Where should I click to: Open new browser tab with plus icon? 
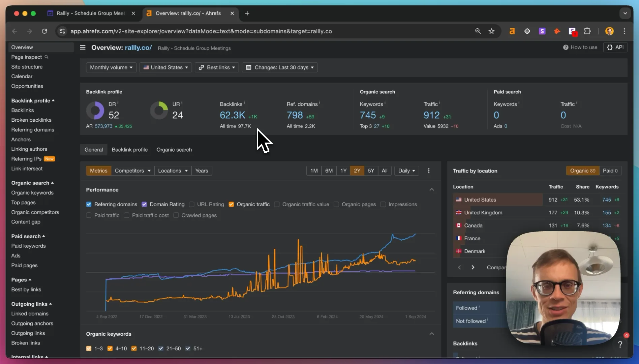click(247, 13)
